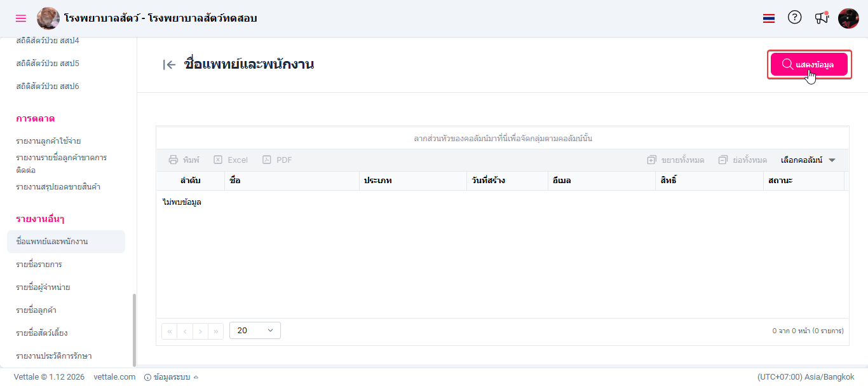The width and height of the screenshot is (868, 386).
Task: Export the table to PDF
Action: click(277, 160)
